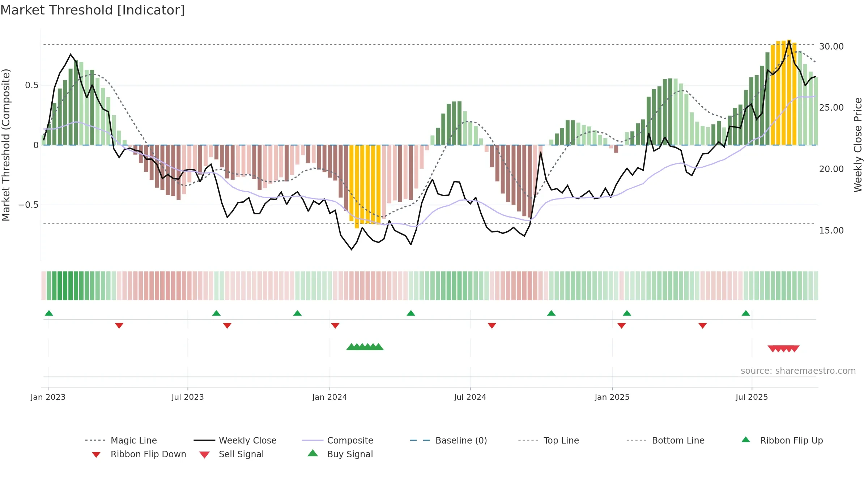Screen dimensions: 868x488
Task: Click the 25.00 price tick label
Action: point(831,108)
